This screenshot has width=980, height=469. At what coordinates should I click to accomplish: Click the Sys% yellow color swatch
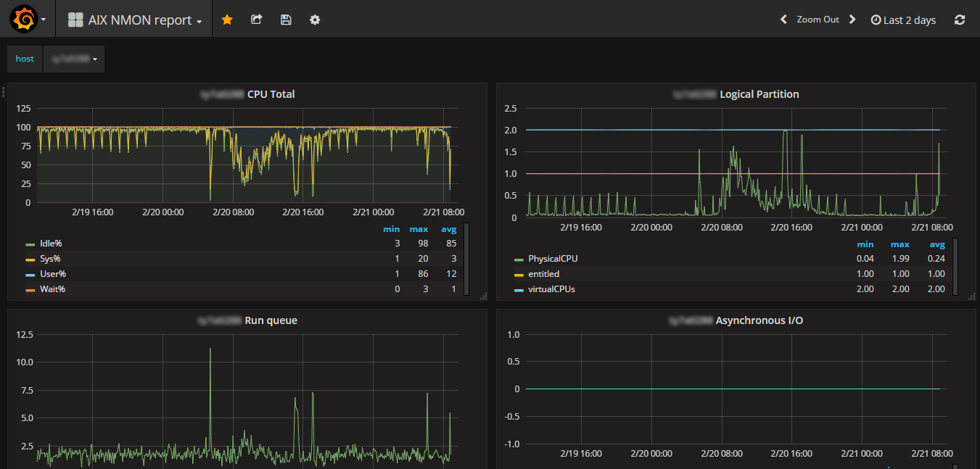(30, 260)
